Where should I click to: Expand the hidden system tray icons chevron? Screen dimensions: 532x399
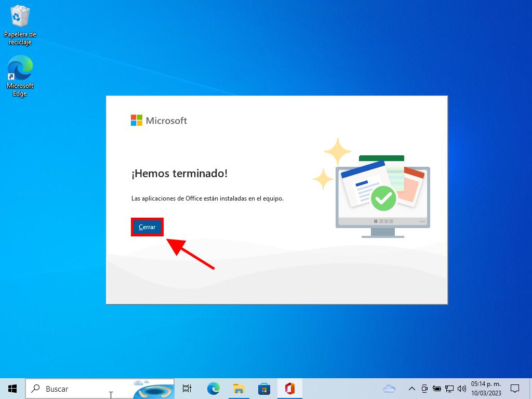point(411,389)
